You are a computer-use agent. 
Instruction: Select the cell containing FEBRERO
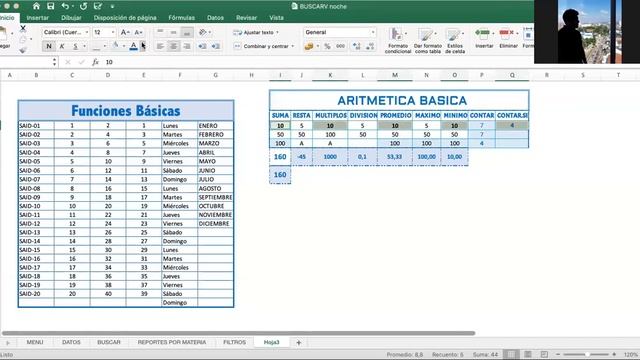pos(215,134)
